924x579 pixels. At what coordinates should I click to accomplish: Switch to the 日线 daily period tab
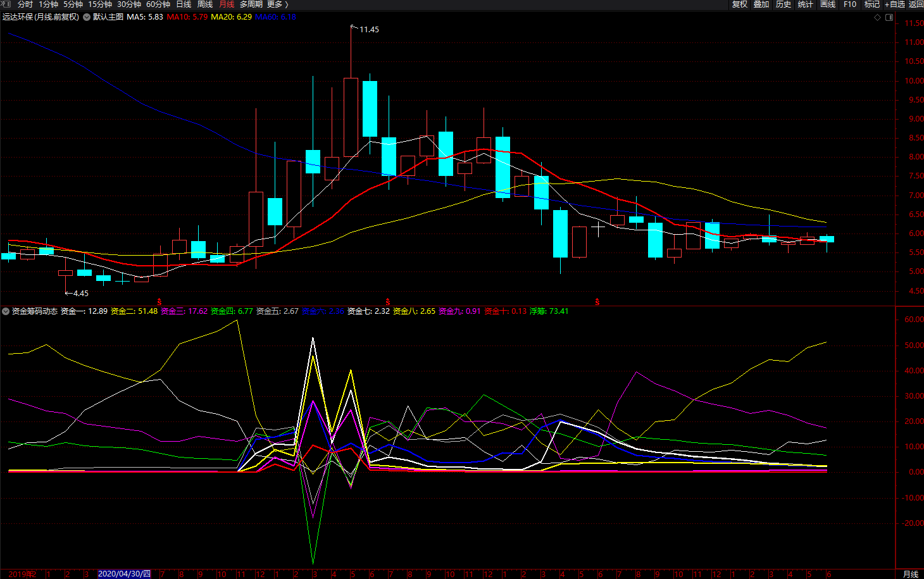(x=184, y=4)
